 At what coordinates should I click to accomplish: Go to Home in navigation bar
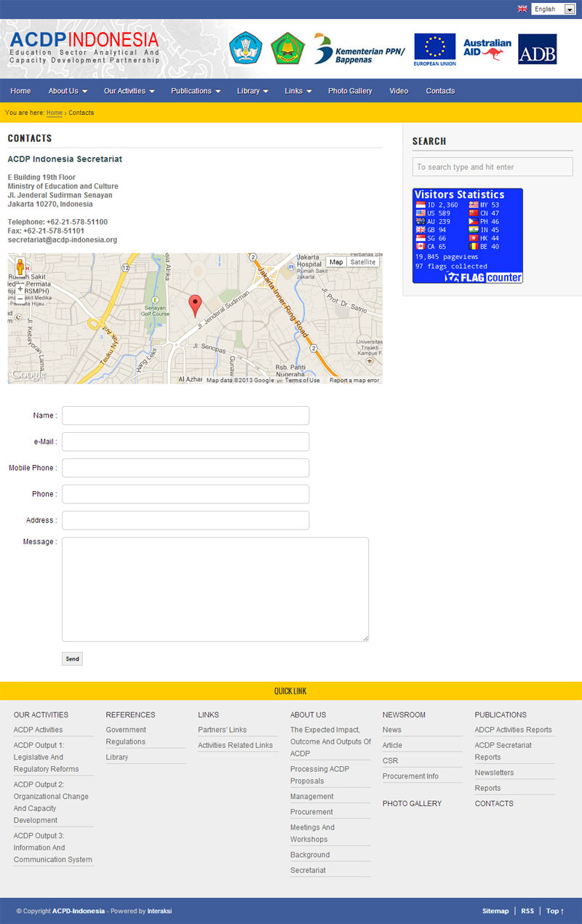coord(20,91)
